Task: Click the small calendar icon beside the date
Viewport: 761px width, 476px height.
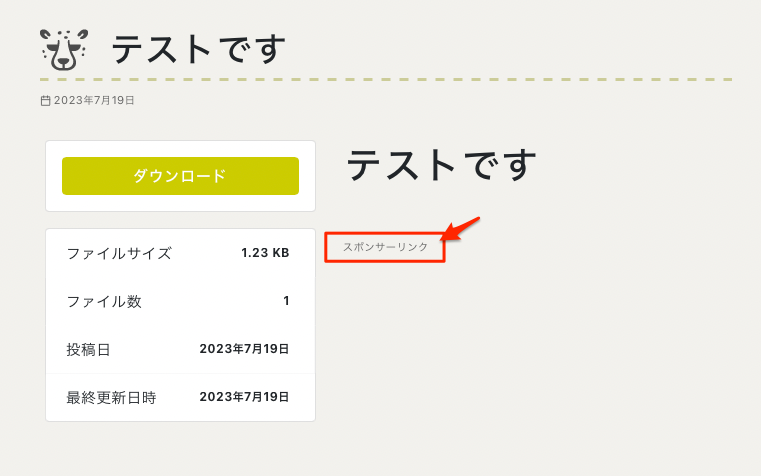Action: [x=45, y=101]
